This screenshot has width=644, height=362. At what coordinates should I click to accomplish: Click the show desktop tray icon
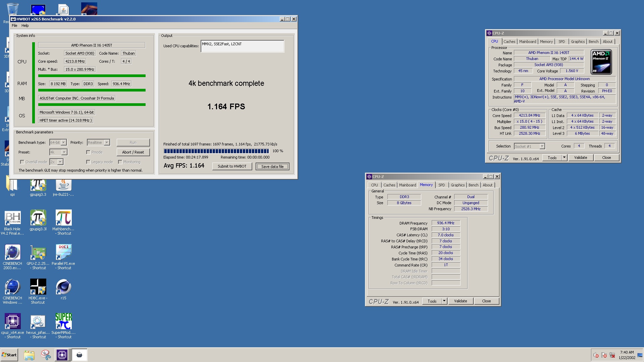[640, 355]
